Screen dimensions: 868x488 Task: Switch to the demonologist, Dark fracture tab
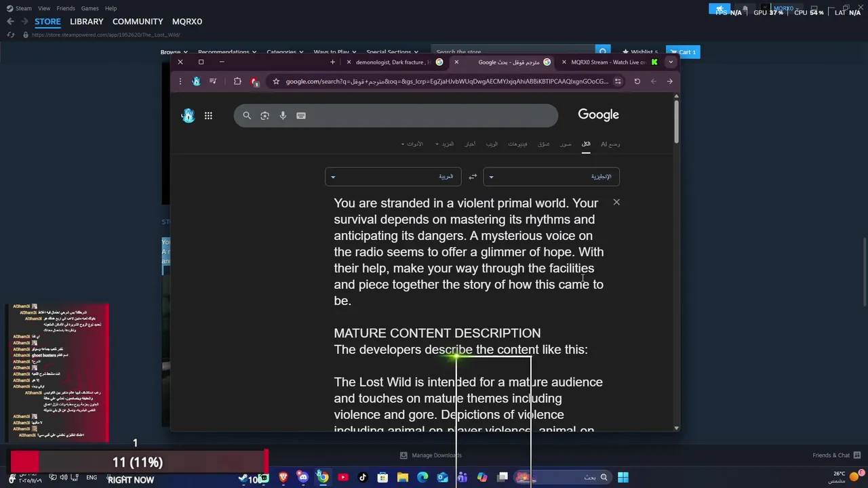tap(394, 62)
